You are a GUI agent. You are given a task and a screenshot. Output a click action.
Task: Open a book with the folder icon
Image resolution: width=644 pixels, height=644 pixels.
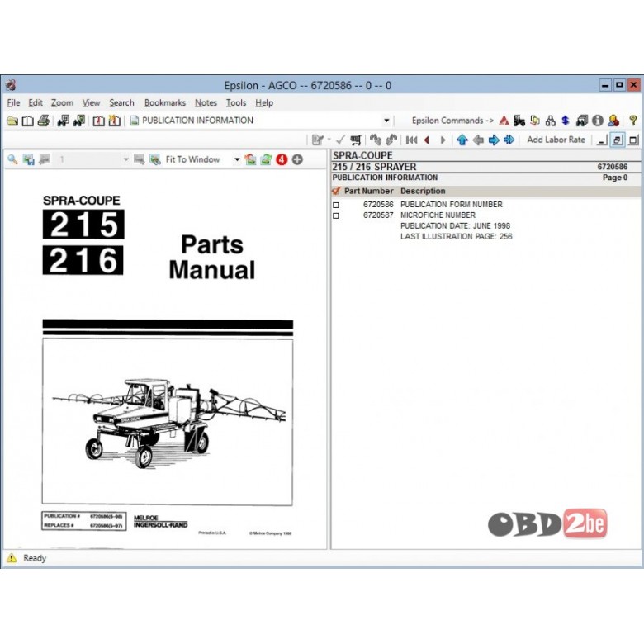tap(12, 121)
